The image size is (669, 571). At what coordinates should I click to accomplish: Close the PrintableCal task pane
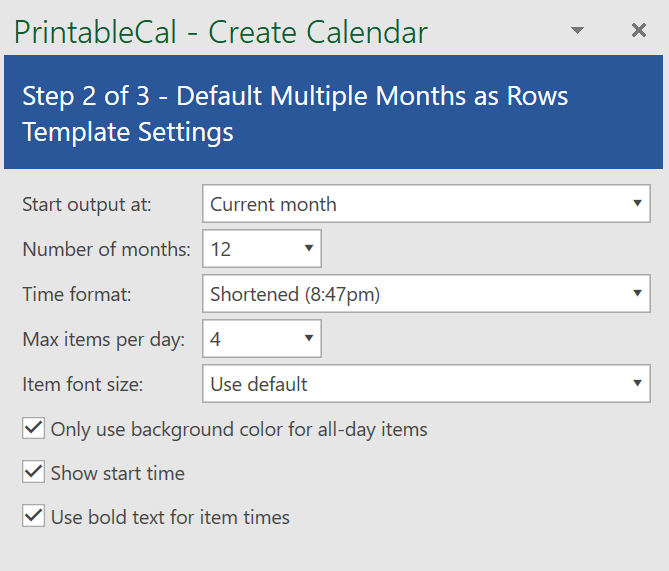pos(639,30)
